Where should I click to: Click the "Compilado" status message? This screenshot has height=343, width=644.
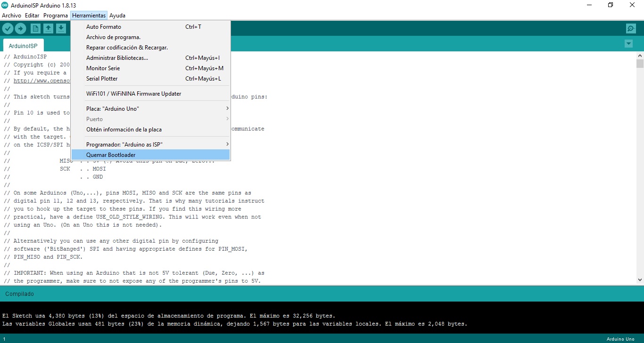(x=19, y=294)
